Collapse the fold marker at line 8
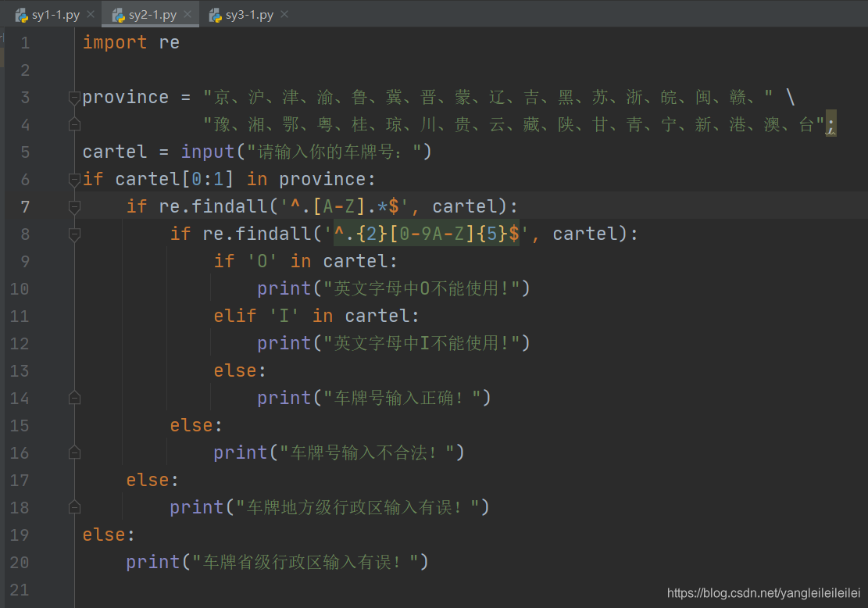Viewport: 868px width, 608px height. pyautogui.click(x=74, y=234)
